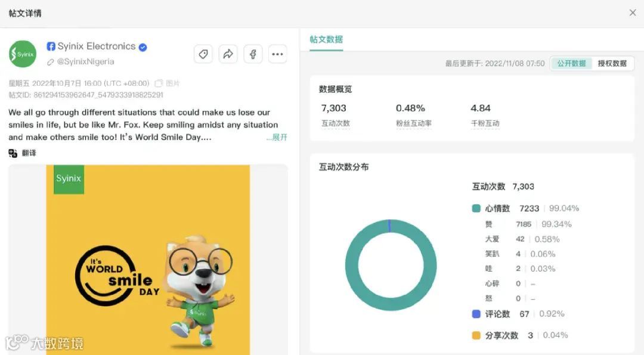Select the 帖文数据 tab
Image resolution: width=644 pixels, height=355 pixels.
[x=326, y=40]
